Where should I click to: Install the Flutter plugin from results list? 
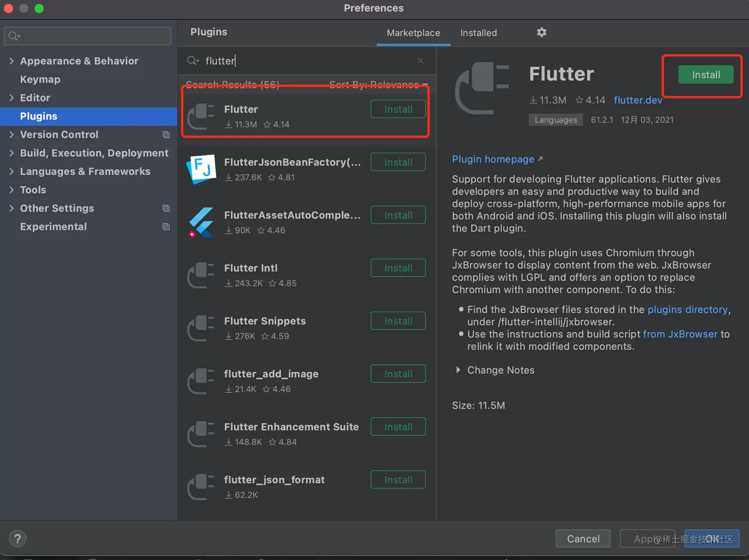coord(398,109)
